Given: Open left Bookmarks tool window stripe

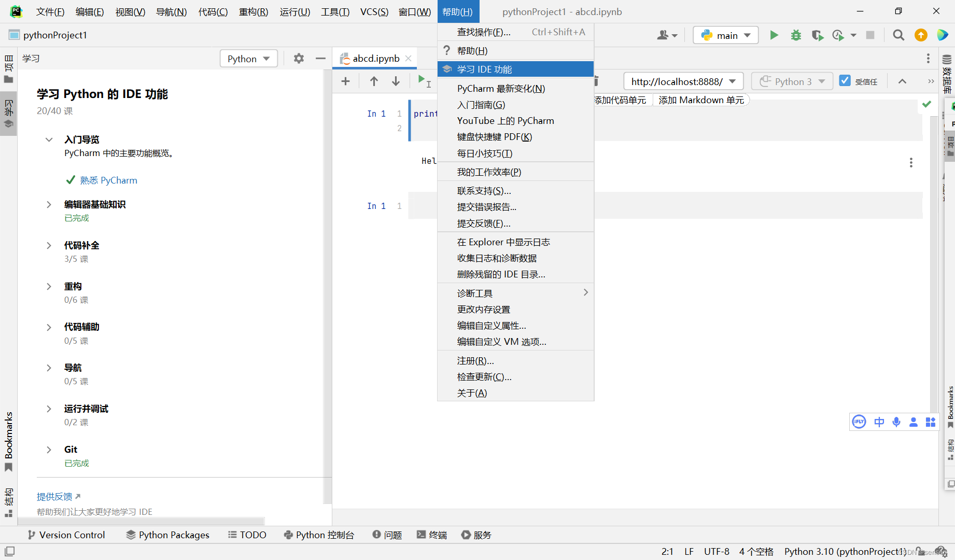Looking at the screenshot, I should (9, 442).
